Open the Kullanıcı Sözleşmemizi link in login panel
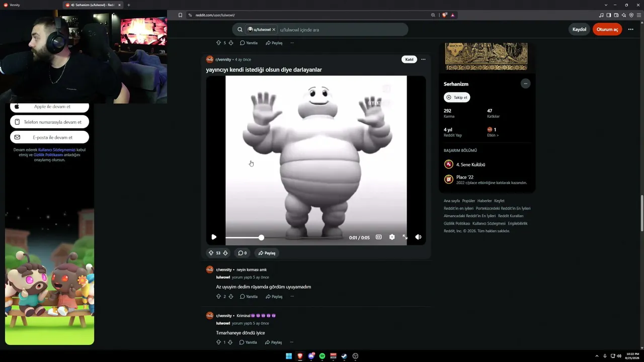This screenshot has height=362, width=644. click(x=57, y=150)
